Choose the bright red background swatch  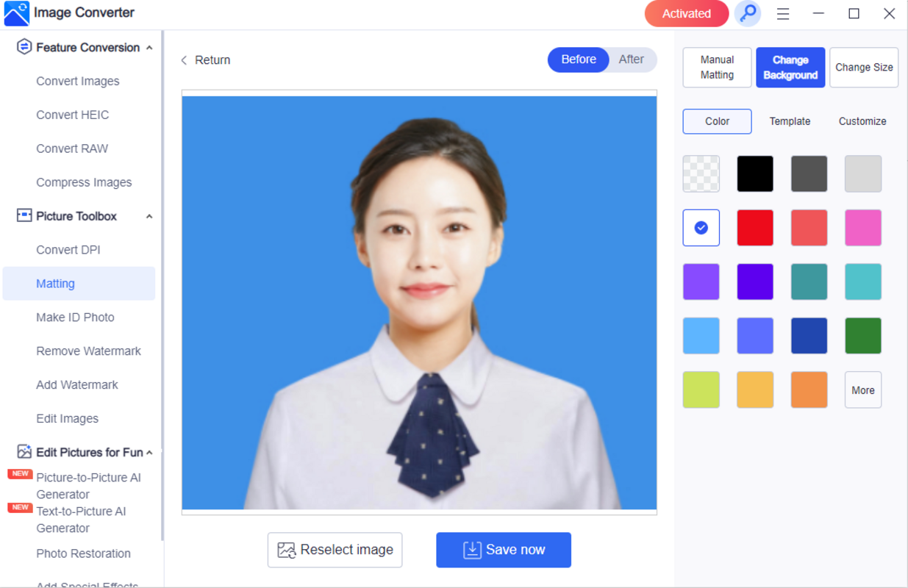tap(755, 228)
